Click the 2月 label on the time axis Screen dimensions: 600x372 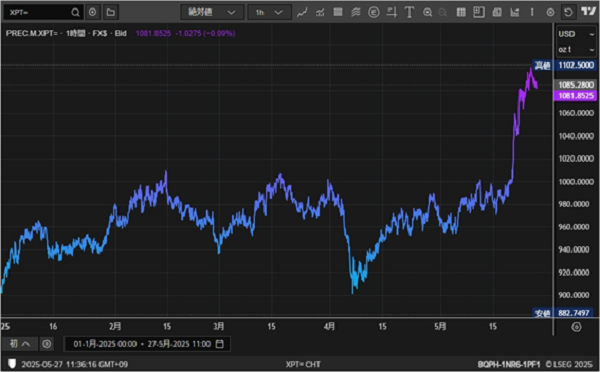coord(115,326)
